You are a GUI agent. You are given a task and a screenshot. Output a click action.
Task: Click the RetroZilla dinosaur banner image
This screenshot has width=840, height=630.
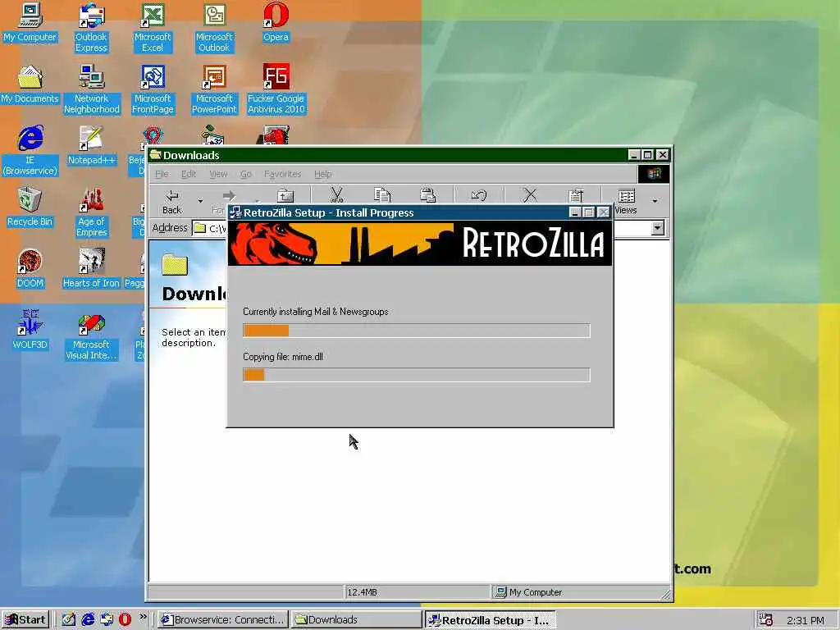coord(419,244)
